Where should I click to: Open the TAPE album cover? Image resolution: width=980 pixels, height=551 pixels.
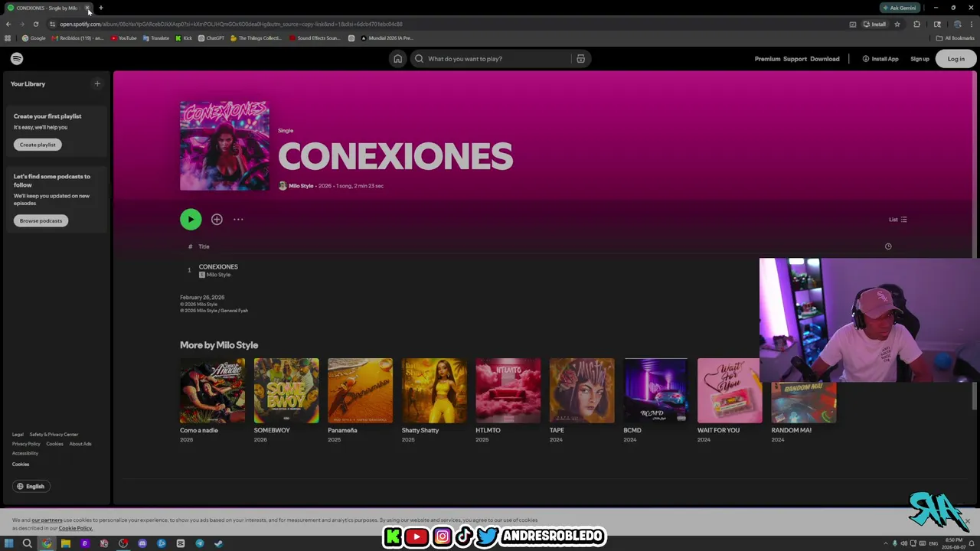point(582,390)
